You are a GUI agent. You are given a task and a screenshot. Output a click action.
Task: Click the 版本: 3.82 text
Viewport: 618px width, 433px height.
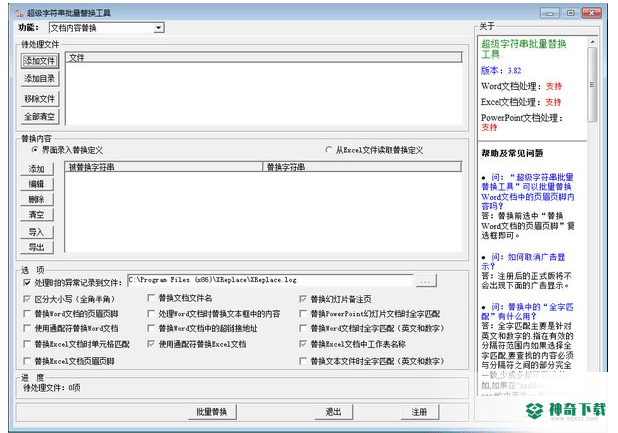pos(501,71)
